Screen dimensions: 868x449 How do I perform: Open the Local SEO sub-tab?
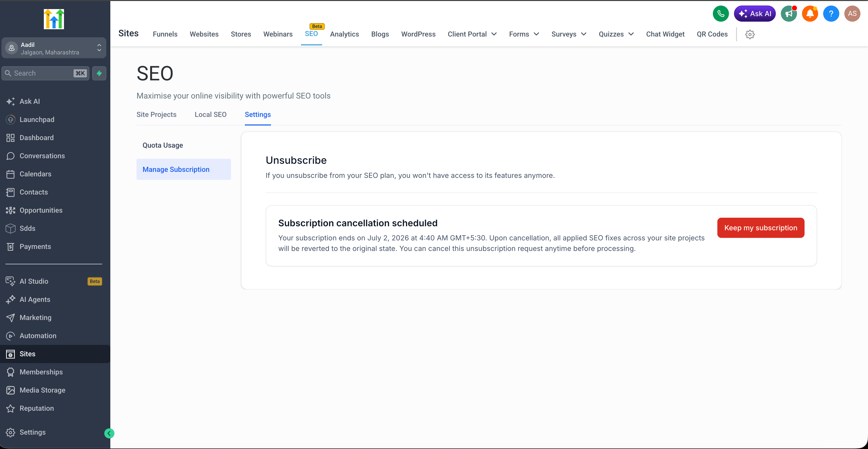pyautogui.click(x=211, y=115)
